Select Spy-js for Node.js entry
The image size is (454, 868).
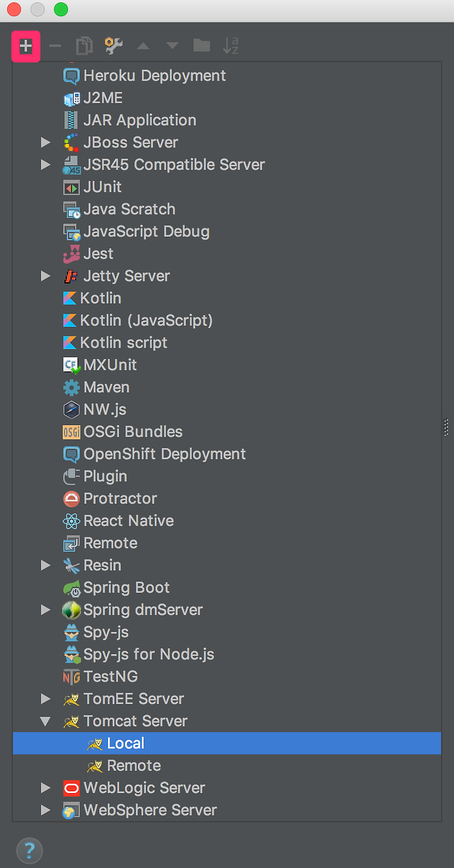pyautogui.click(x=149, y=654)
